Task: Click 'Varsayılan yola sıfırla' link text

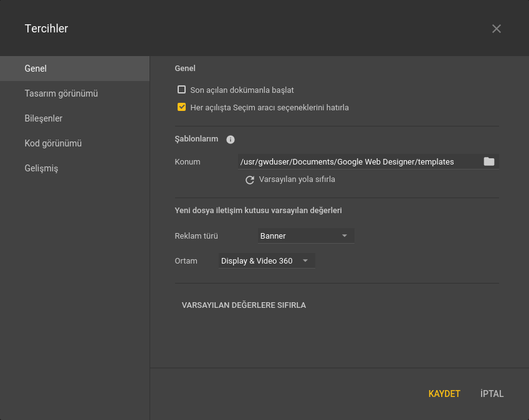Action: pyautogui.click(x=297, y=179)
